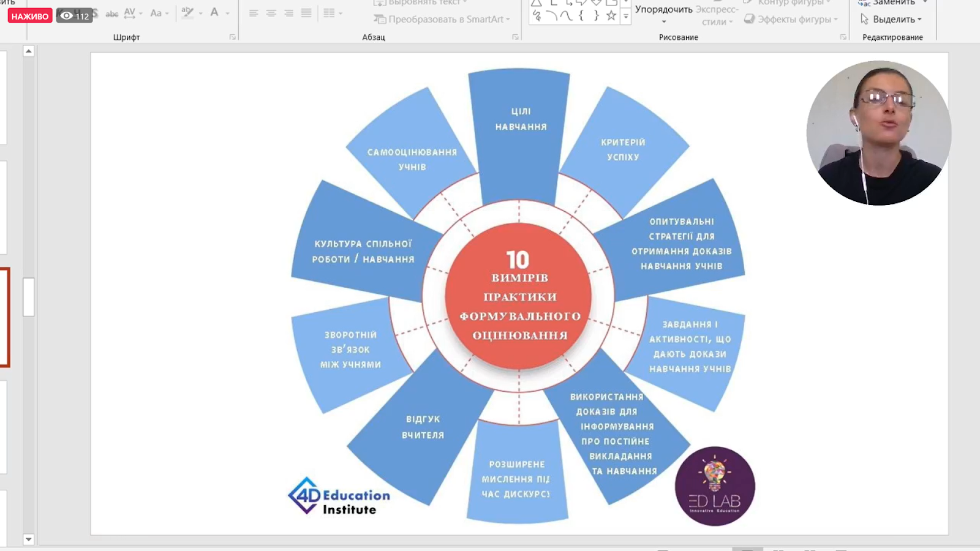Click the ED LAB logo
Viewport: 980px width, 551px height.
pos(715,486)
